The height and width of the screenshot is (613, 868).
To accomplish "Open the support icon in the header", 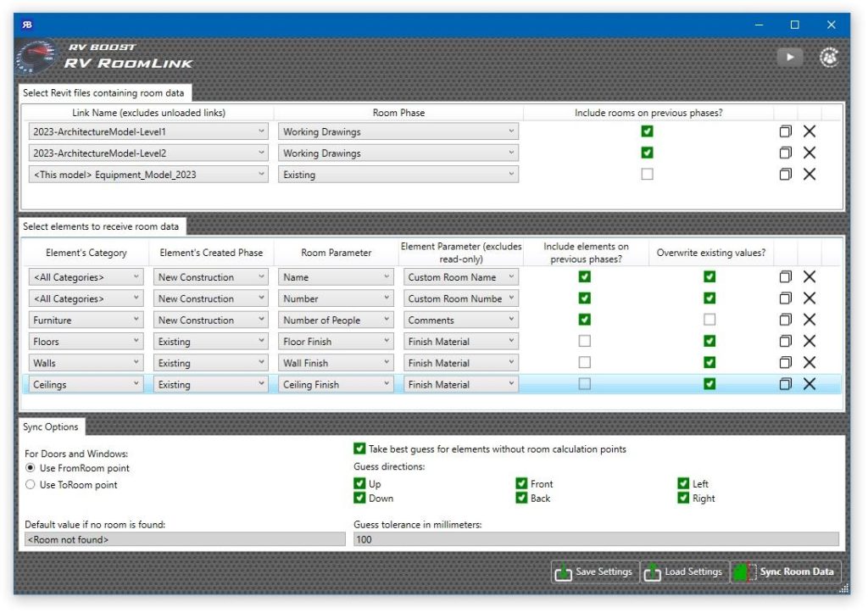I will click(829, 57).
